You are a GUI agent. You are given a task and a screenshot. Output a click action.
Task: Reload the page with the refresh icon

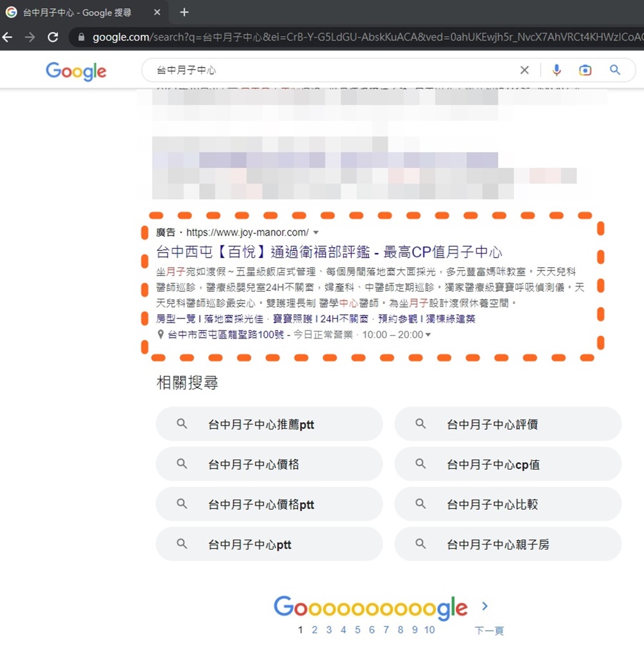pyautogui.click(x=53, y=37)
